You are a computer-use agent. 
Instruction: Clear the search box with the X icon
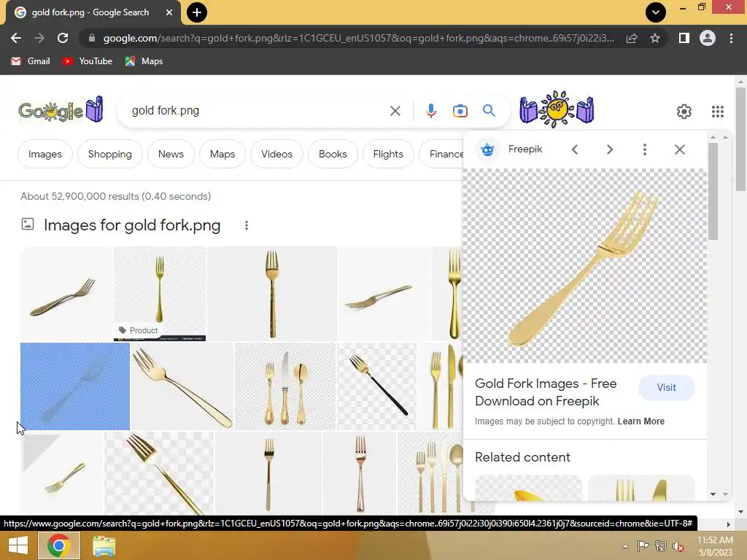coord(395,111)
